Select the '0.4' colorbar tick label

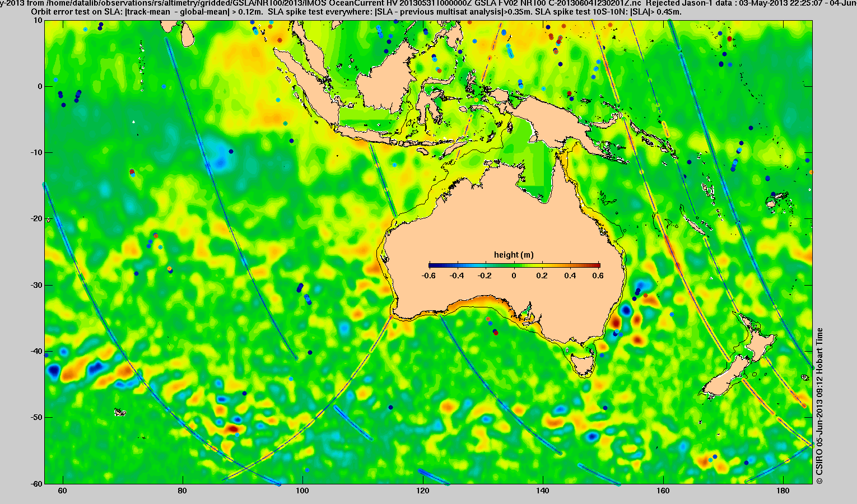(x=571, y=276)
